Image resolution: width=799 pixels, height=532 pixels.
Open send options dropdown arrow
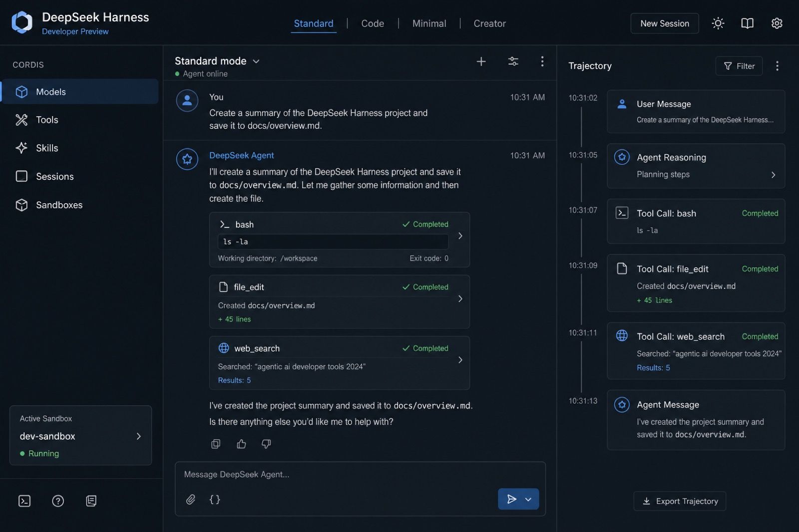[x=528, y=499]
